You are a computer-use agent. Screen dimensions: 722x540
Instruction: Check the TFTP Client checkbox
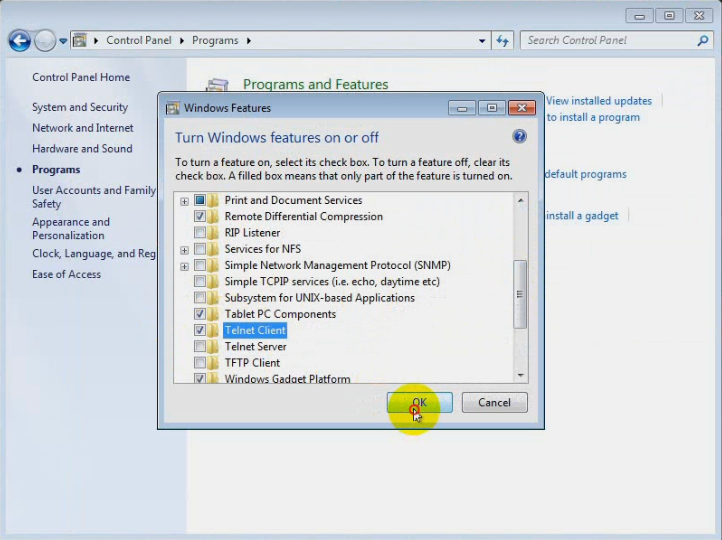200,362
